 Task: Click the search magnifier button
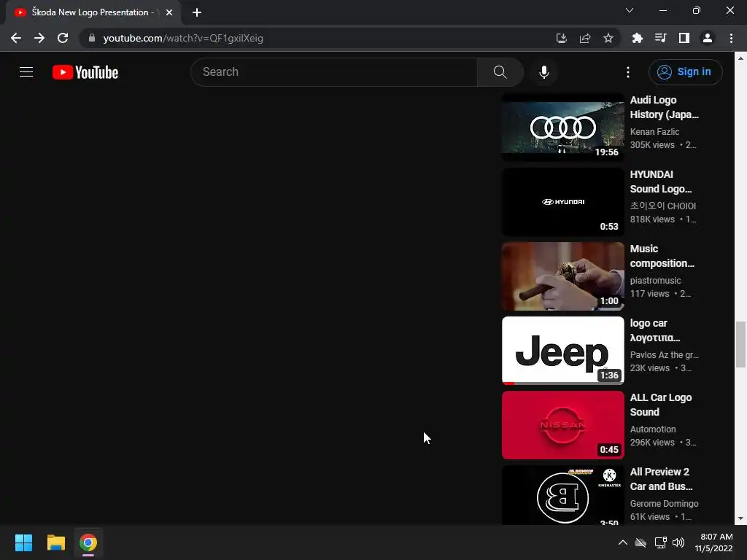point(500,72)
